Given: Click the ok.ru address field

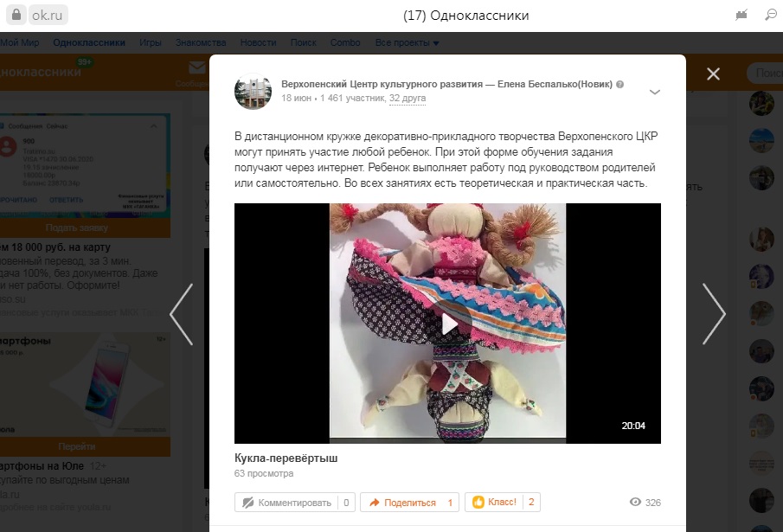Looking at the screenshot, I should (x=48, y=15).
